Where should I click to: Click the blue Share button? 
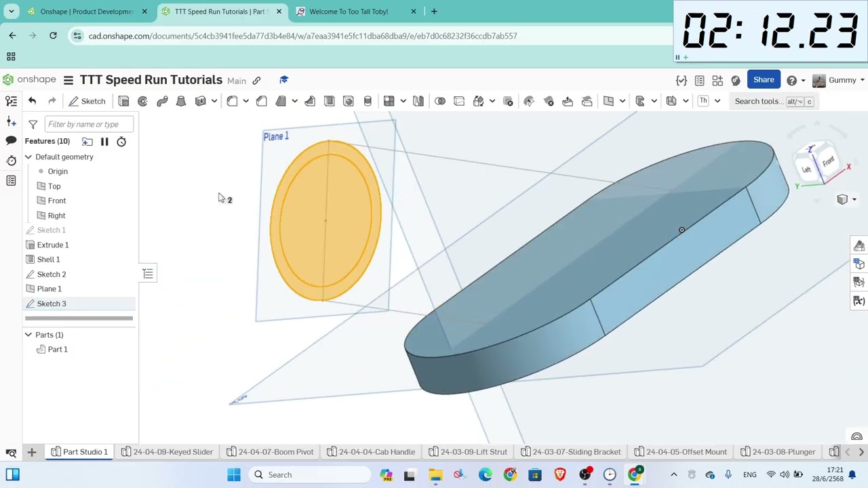(x=764, y=80)
